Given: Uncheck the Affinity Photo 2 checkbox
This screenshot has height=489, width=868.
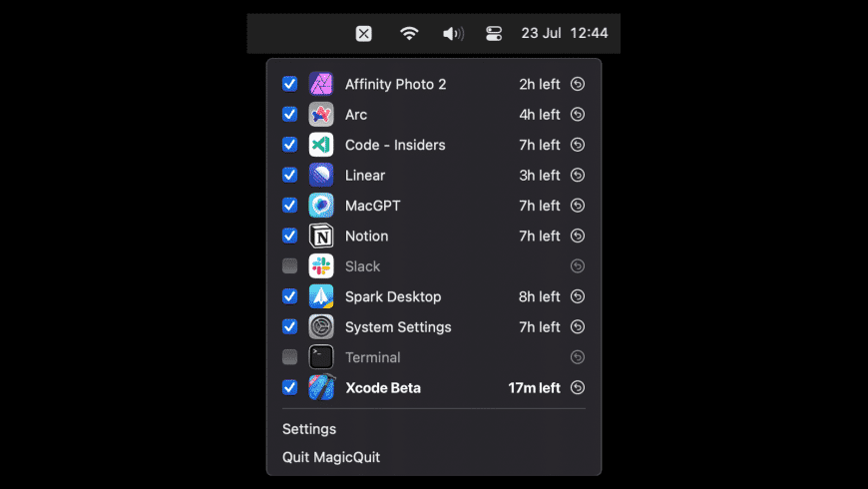Looking at the screenshot, I should coord(289,84).
